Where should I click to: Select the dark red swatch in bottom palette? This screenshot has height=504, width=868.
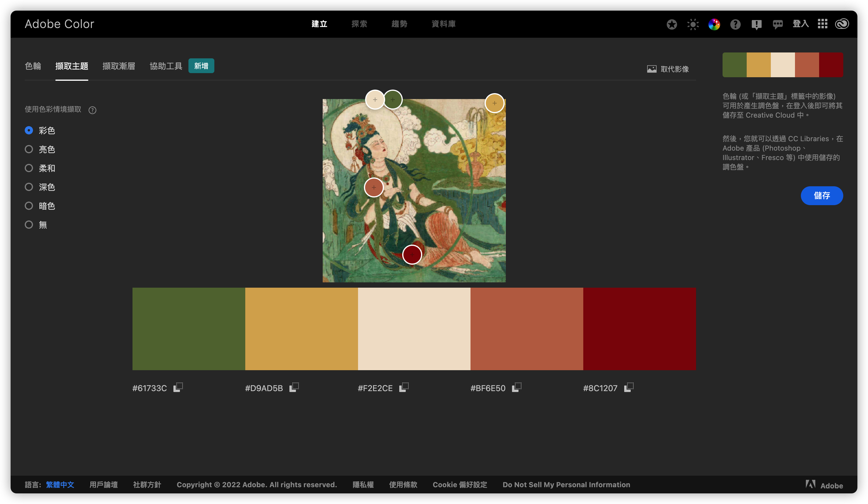point(639,329)
